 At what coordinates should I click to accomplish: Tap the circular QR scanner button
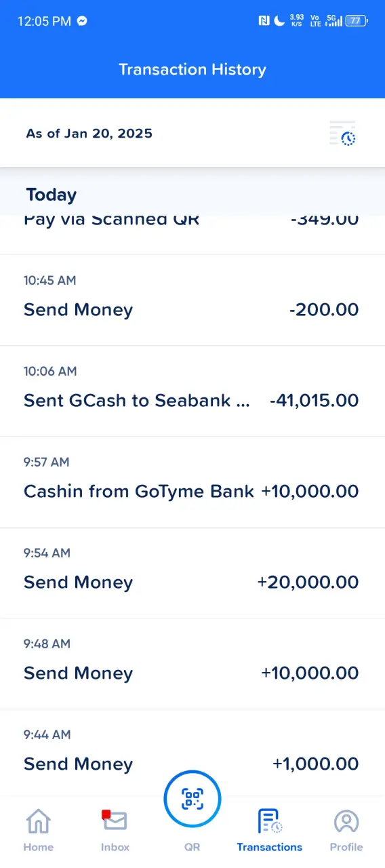click(x=192, y=799)
